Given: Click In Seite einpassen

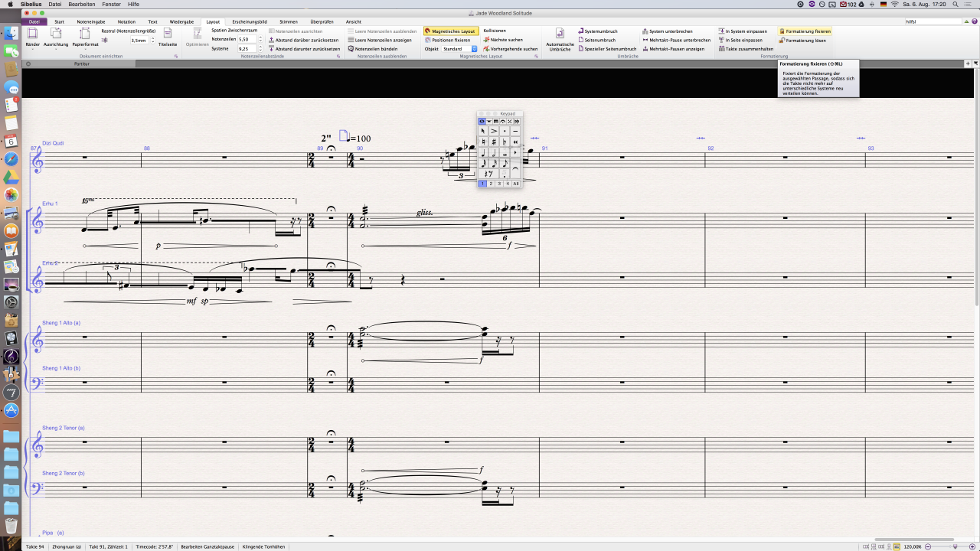Looking at the screenshot, I should 740,40.
